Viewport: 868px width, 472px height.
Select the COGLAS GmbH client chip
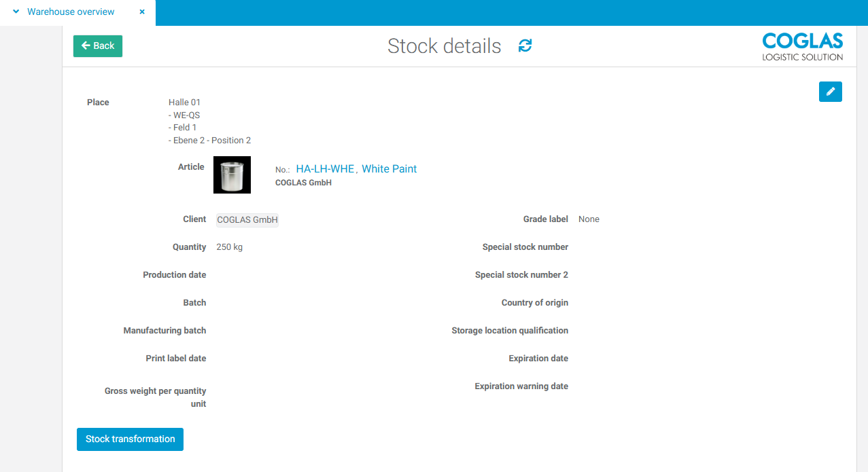(247, 219)
